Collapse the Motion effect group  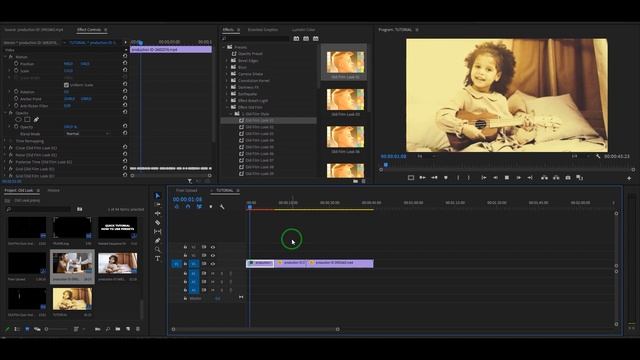click(5, 57)
